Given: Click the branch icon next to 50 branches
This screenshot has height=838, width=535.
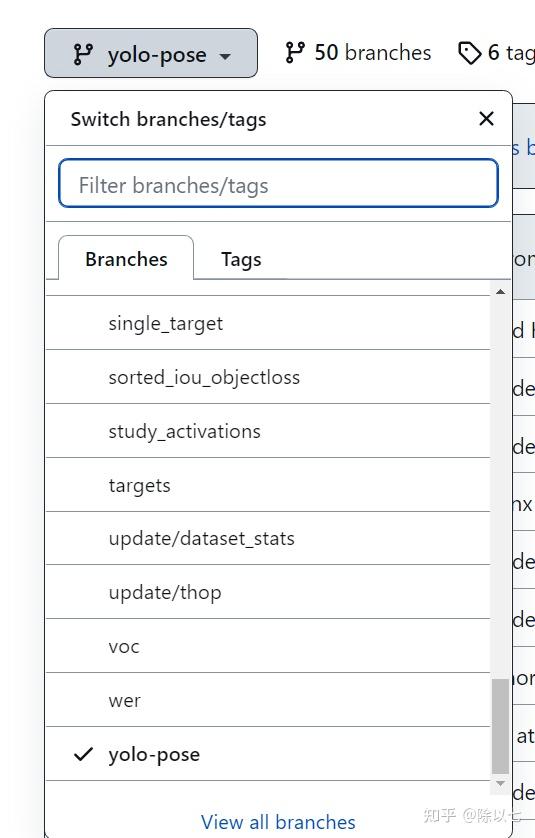Looking at the screenshot, I should tap(295, 52).
